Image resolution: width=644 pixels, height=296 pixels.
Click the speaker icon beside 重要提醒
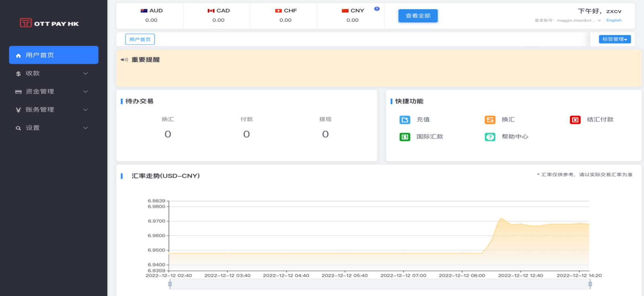[x=124, y=60]
